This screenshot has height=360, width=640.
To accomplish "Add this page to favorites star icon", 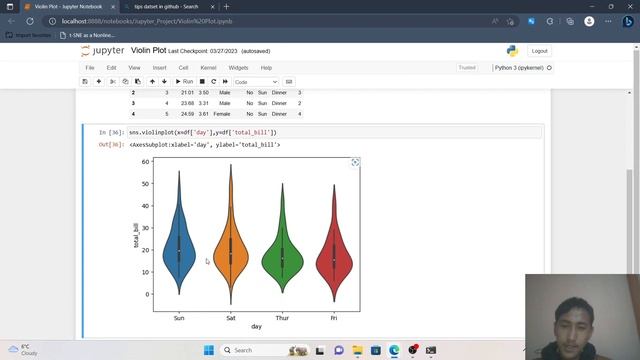I will (x=510, y=21).
